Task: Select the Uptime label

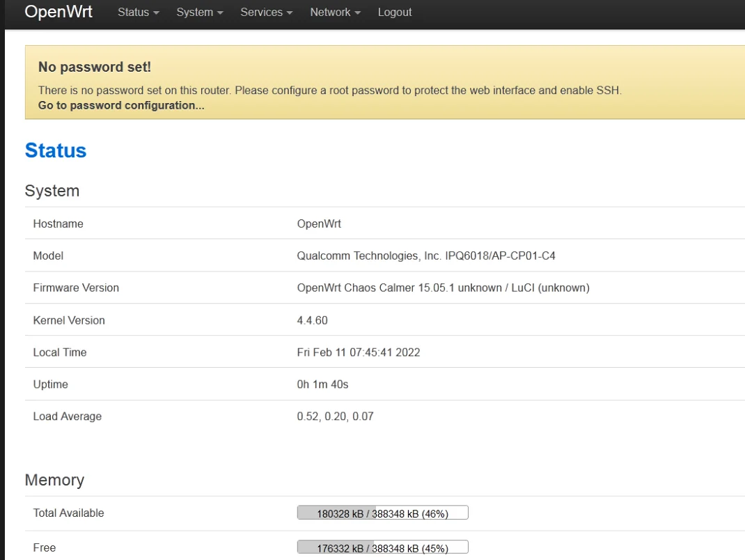Action: point(50,384)
